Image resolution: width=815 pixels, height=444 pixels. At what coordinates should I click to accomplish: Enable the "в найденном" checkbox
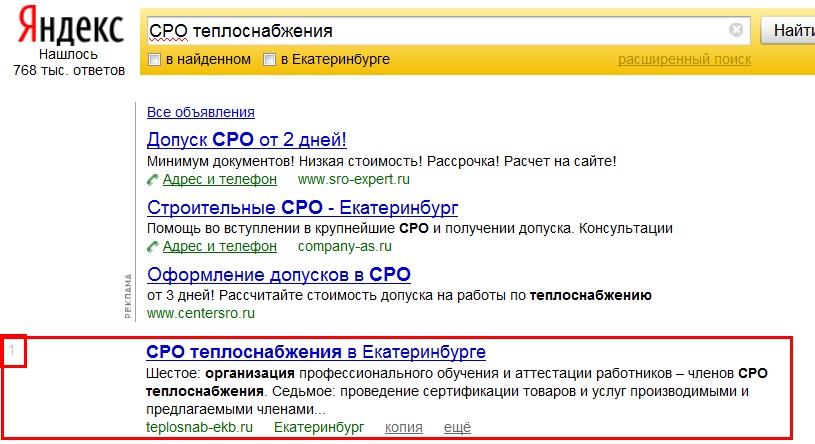(x=154, y=60)
